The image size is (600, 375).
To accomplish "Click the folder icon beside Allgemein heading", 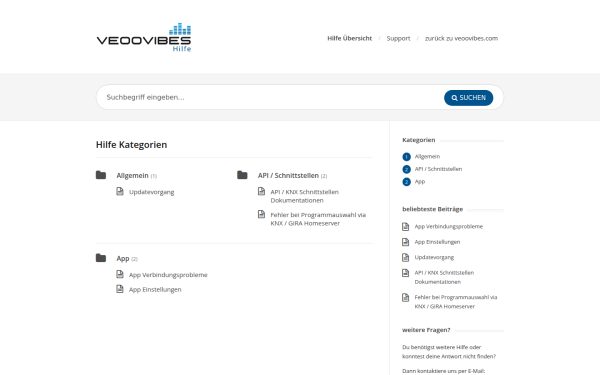I will [x=101, y=175].
